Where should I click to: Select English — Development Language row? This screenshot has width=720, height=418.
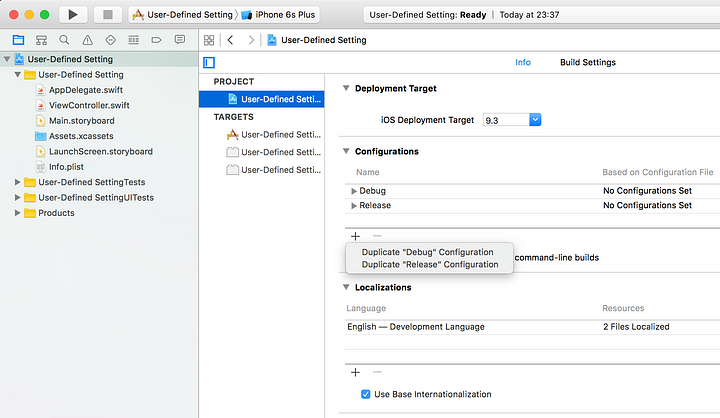533,327
